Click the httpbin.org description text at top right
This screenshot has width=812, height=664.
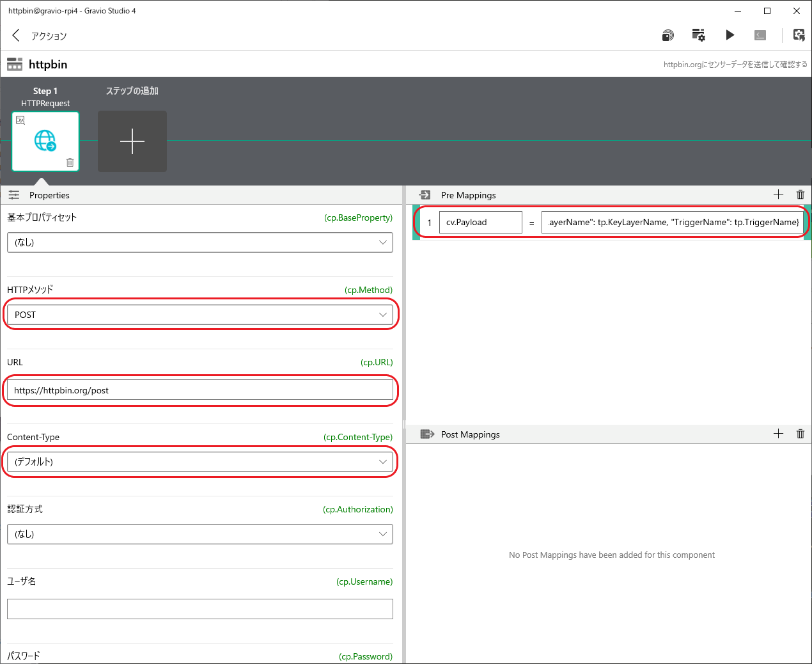735,65
